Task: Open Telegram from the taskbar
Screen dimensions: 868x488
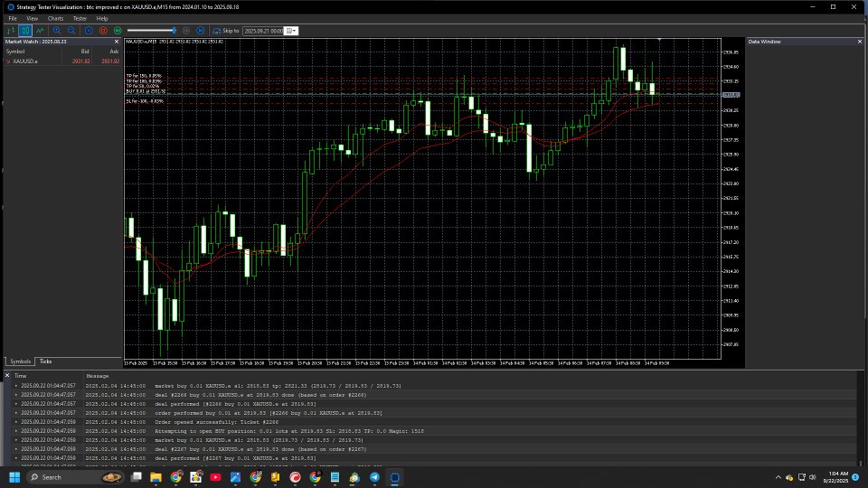Action: click(x=374, y=477)
